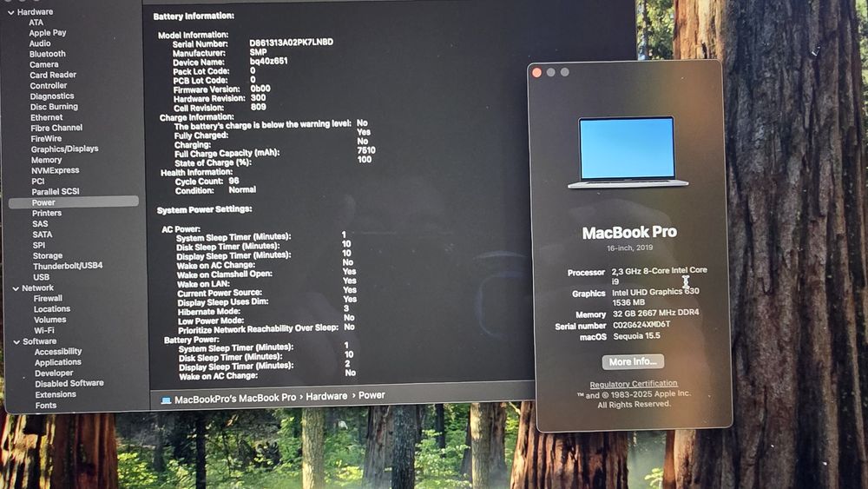Click the Full Charge Capacity value 7510

click(366, 150)
